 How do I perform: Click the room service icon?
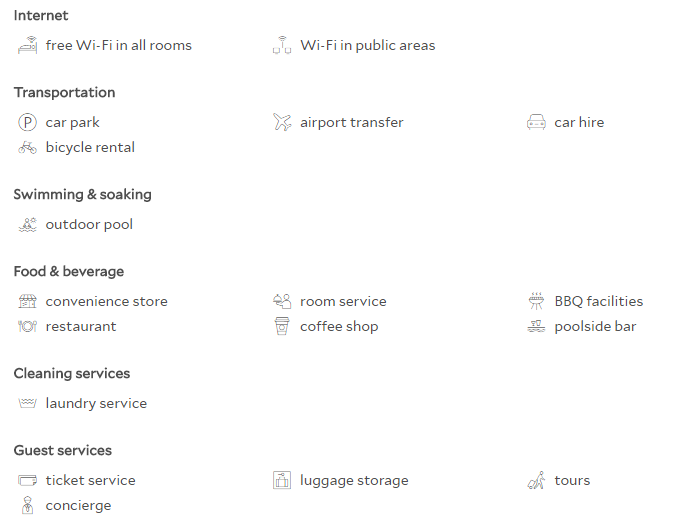(282, 301)
